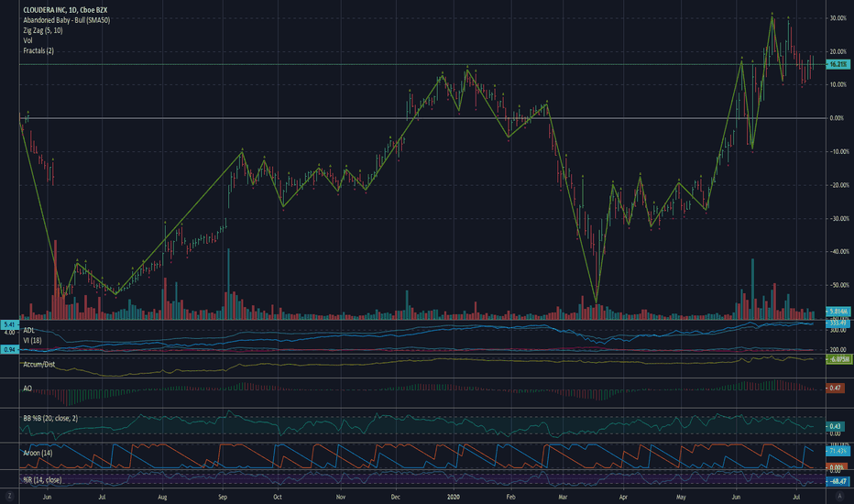Click the 71.43% Aroon value tag
Viewport: 854px width, 504px height.
pos(837,451)
